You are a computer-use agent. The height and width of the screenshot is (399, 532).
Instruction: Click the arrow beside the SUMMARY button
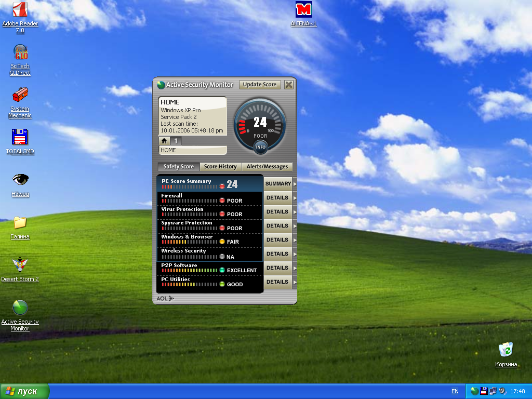(x=295, y=184)
